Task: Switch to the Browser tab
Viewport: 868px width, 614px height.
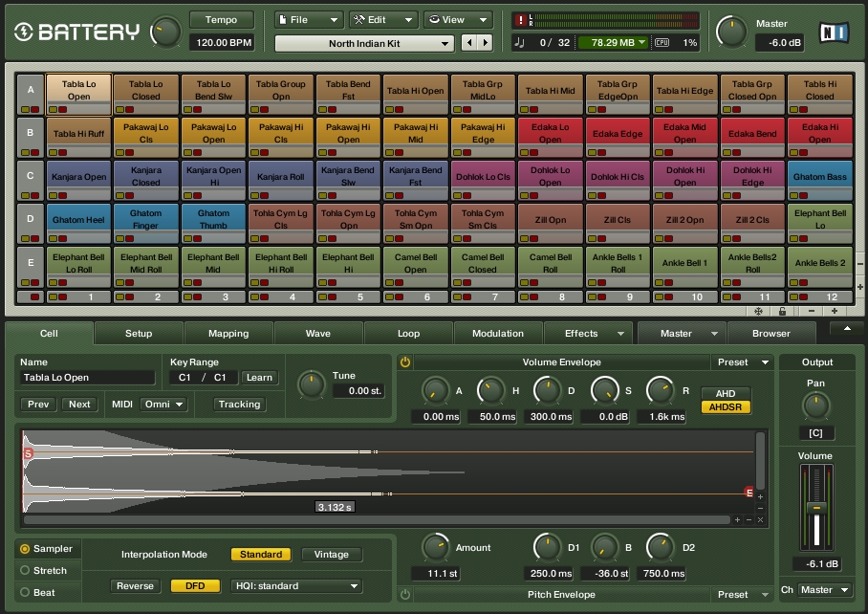Action: (x=771, y=333)
